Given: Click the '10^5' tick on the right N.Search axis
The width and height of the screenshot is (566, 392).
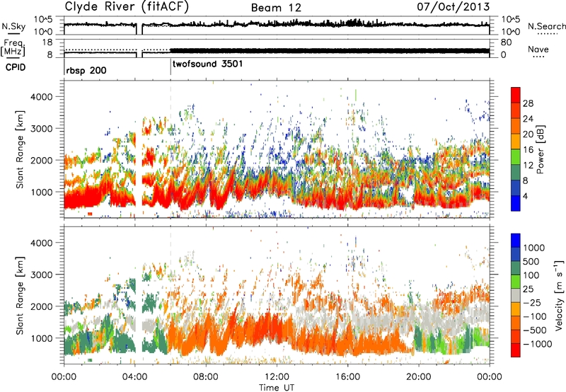Looking at the screenshot, I should pyautogui.click(x=510, y=20).
